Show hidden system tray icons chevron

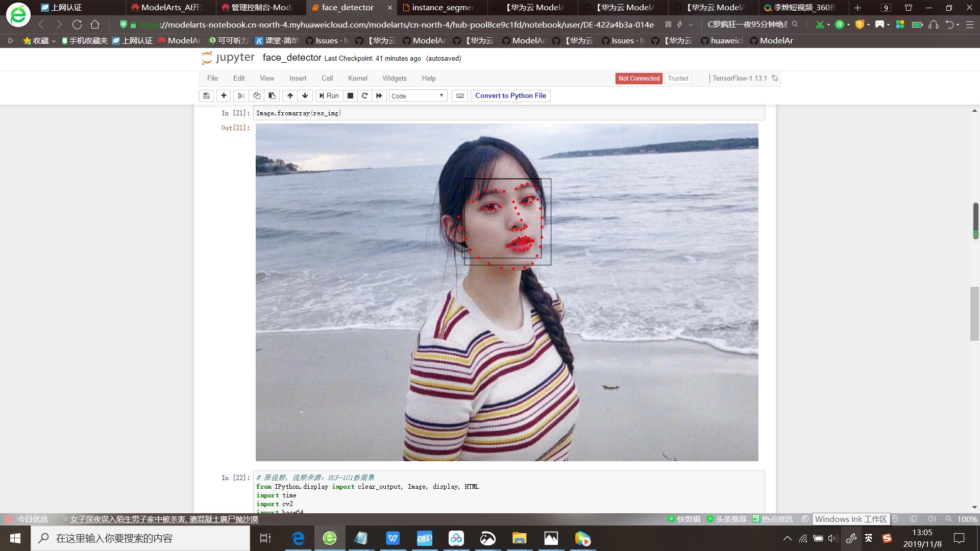[x=787, y=538]
